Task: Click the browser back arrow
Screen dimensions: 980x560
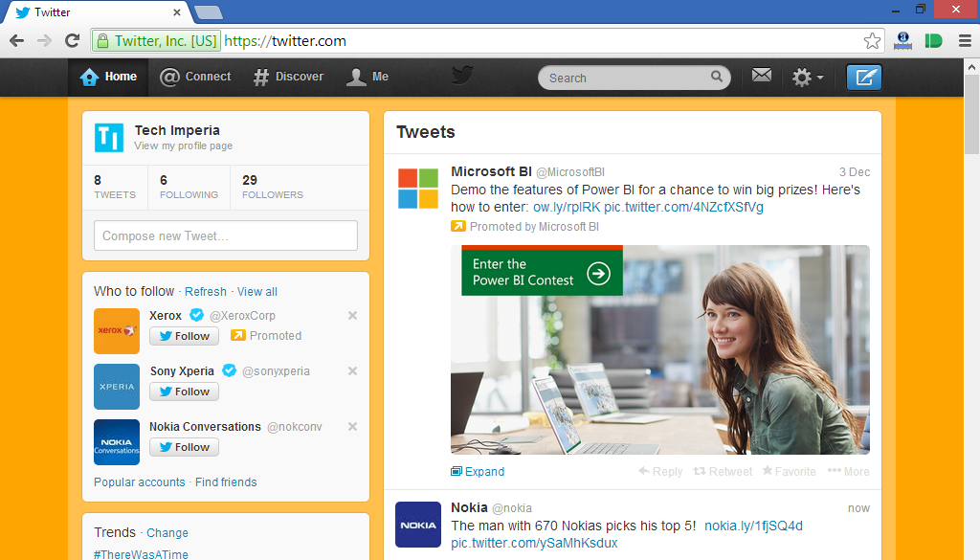Action: pyautogui.click(x=17, y=41)
